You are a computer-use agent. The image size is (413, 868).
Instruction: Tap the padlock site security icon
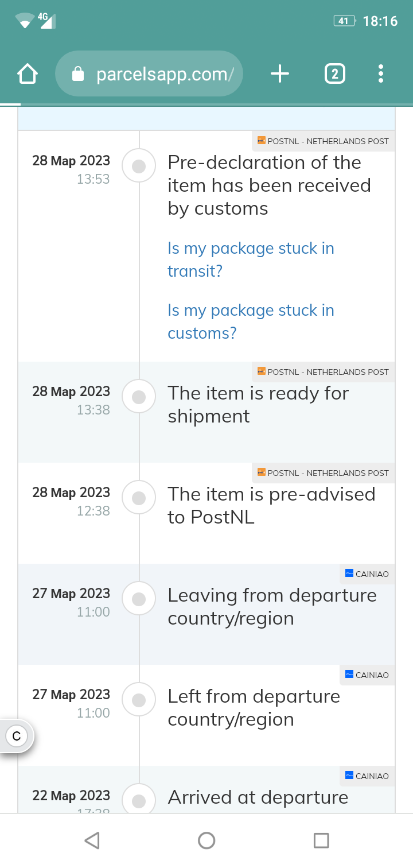(78, 74)
